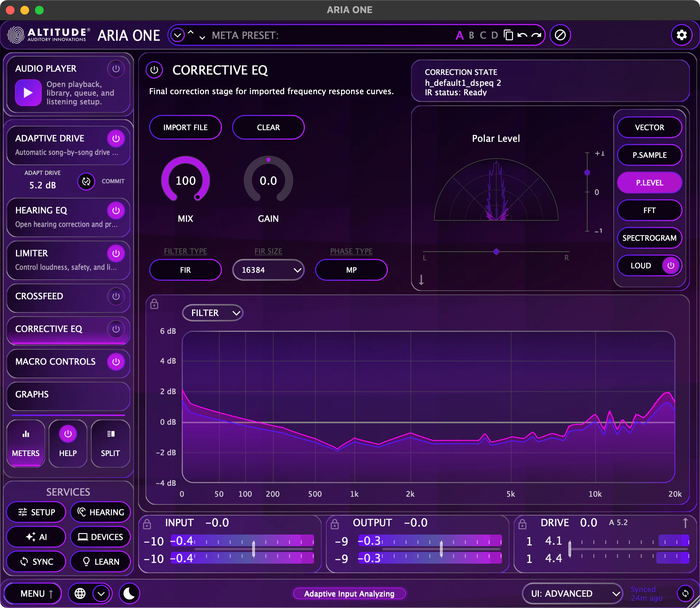Toggle Adaptive Drive power switch
This screenshot has width=700, height=608.
click(x=116, y=139)
